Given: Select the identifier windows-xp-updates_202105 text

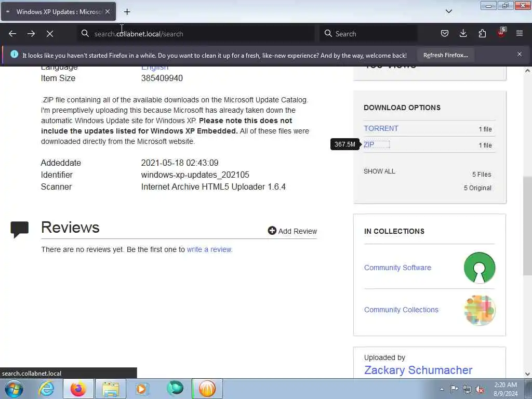Looking at the screenshot, I should (195, 175).
